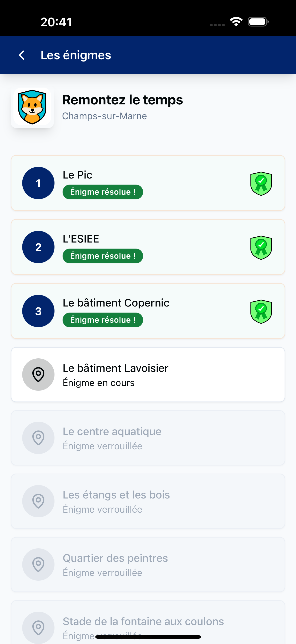Tap green ribbon shield for Copernic

[261, 311]
